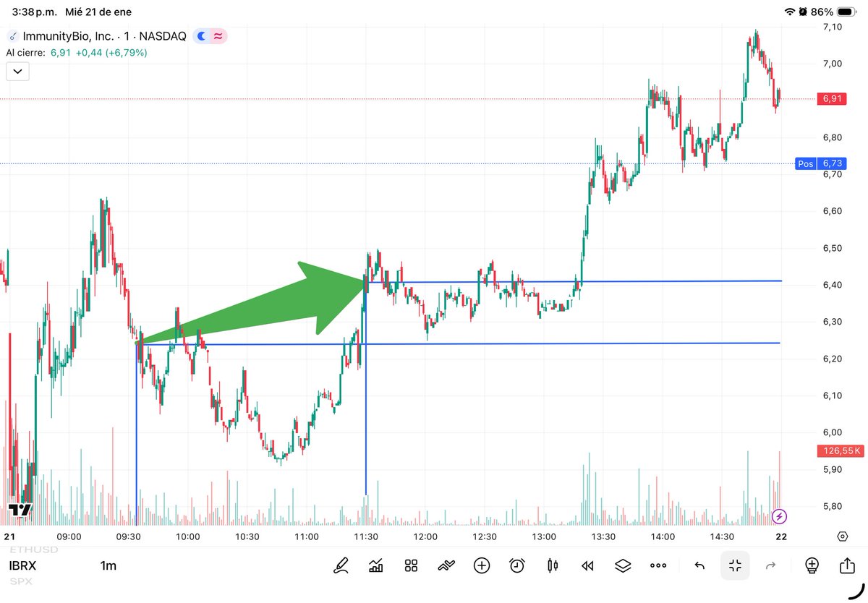The image size is (868, 603).
Task: Tap the Al cierre price line
Action: (x=77, y=53)
